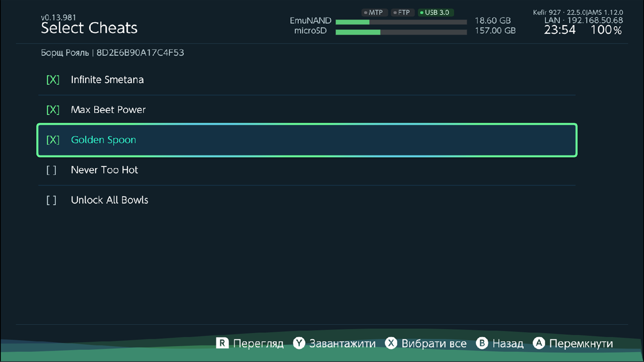The image size is (644, 362).
Task: Select the Max Beet Power cheat name
Action: click(108, 110)
